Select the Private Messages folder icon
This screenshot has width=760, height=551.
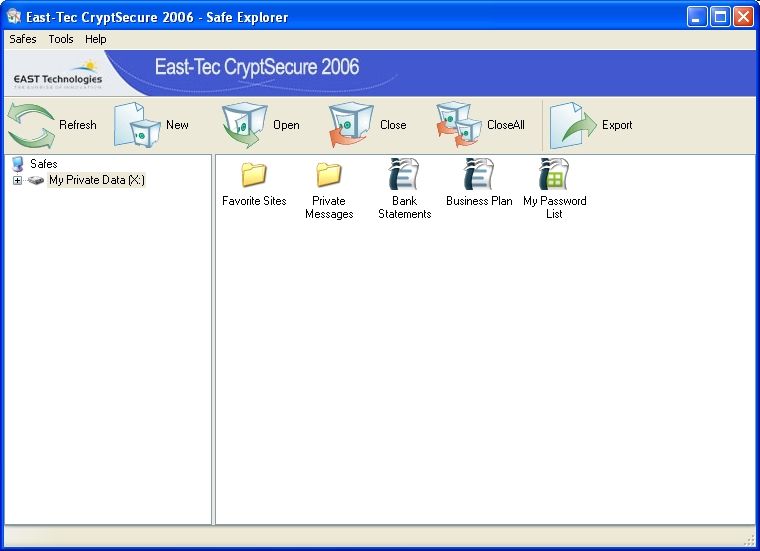(x=329, y=174)
